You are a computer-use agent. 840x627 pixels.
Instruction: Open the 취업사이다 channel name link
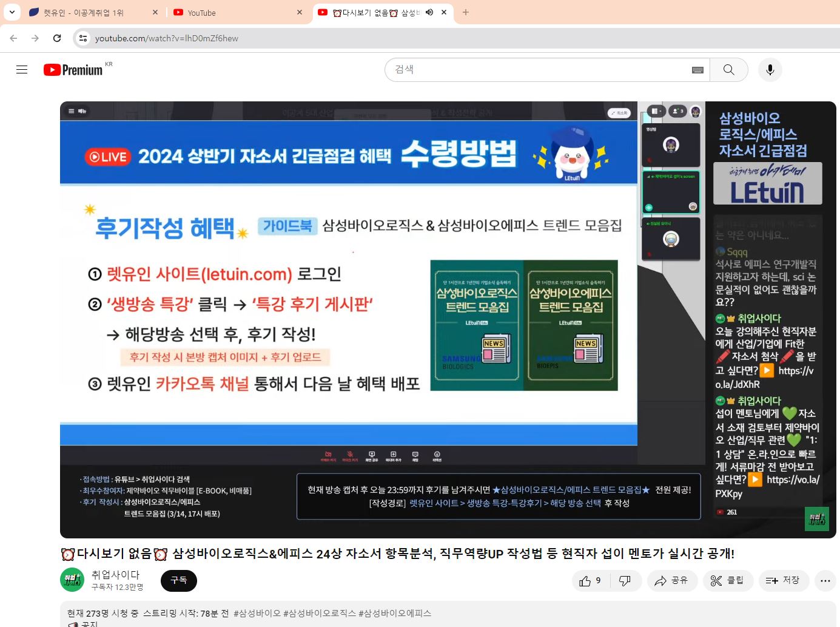pyautogui.click(x=115, y=574)
